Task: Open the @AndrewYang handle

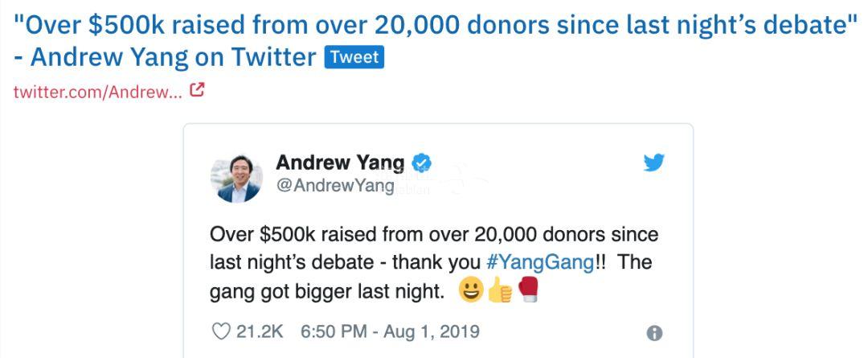Action: point(335,186)
